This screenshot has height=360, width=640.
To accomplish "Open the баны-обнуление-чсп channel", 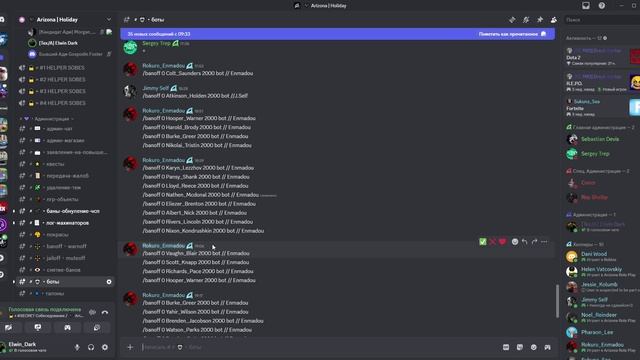I will pos(65,211).
